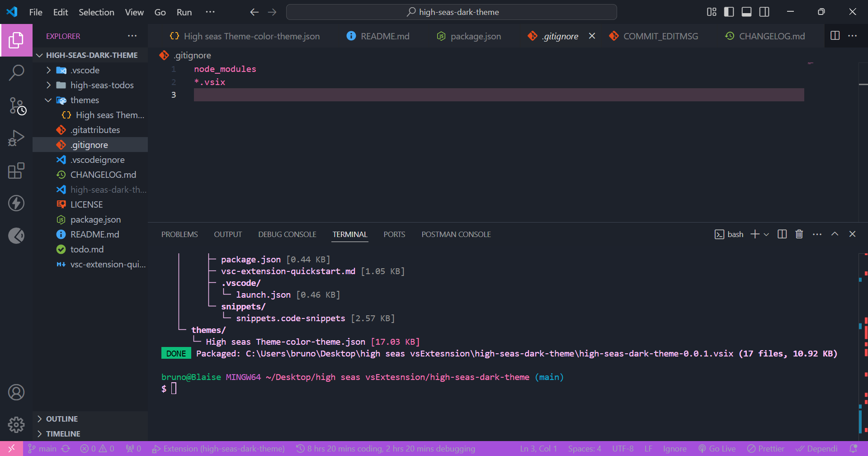This screenshot has width=868, height=456.
Task: Click the Prettier status button
Action: (x=766, y=449)
